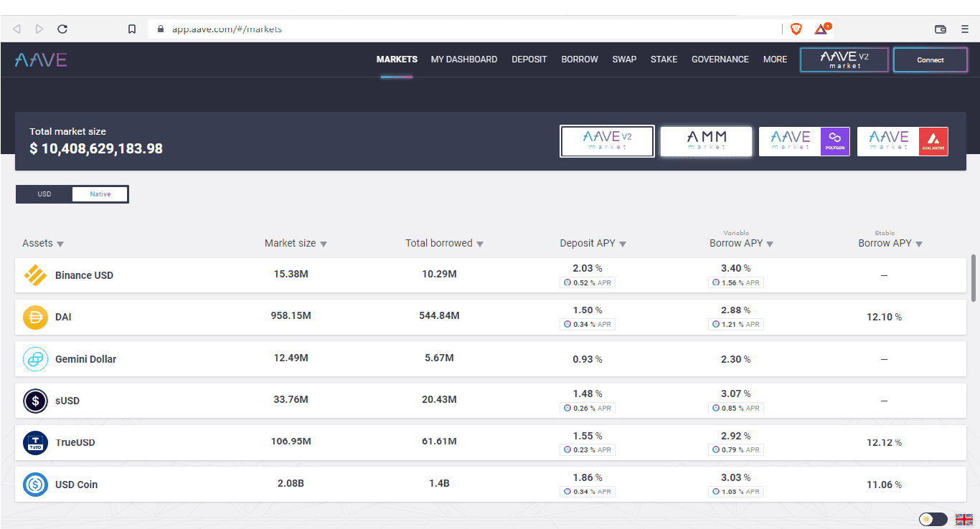The height and width of the screenshot is (529, 980).
Task: Open language selector UK flag
Action: [963, 520]
